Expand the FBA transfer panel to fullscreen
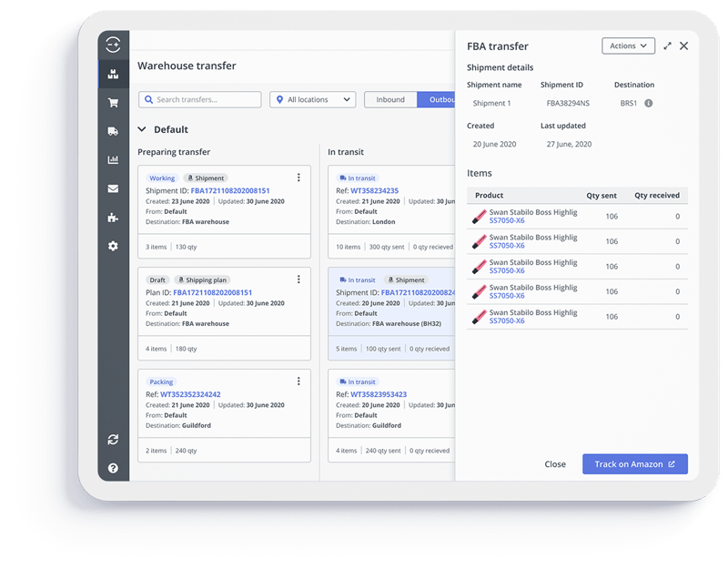728x569 pixels. click(667, 46)
